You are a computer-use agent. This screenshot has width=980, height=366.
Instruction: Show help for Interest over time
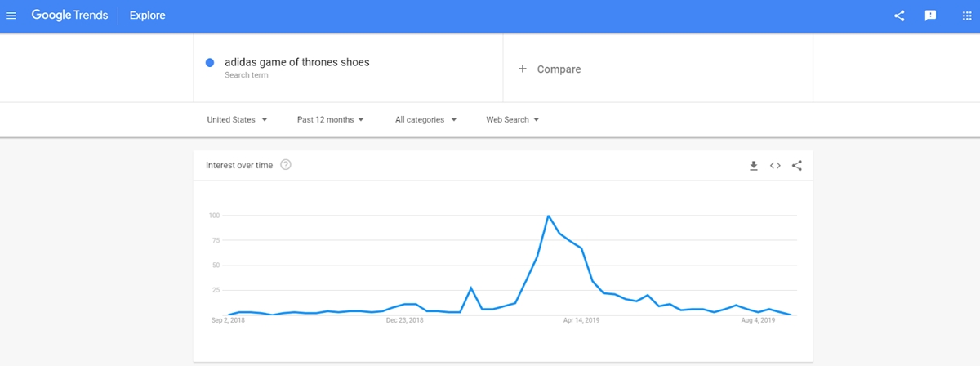[x=286, y=165]
